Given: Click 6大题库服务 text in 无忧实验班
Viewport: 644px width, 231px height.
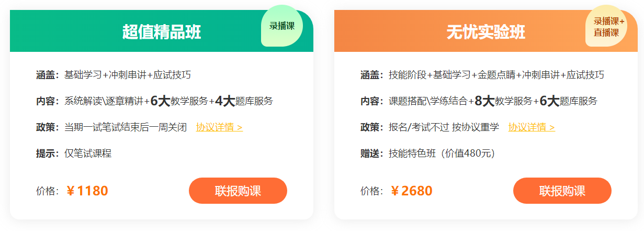Looking at the screenshot, I should click(568, 101).
